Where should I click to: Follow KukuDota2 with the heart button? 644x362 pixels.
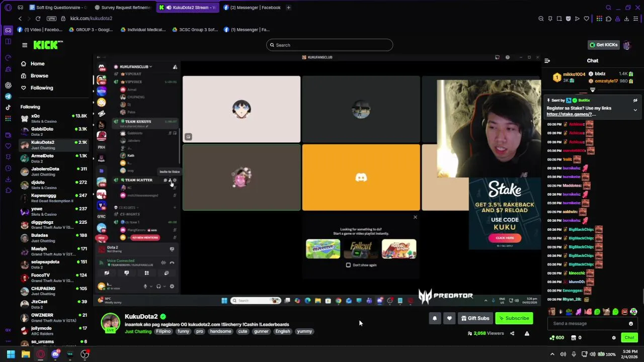click(449, 318)
